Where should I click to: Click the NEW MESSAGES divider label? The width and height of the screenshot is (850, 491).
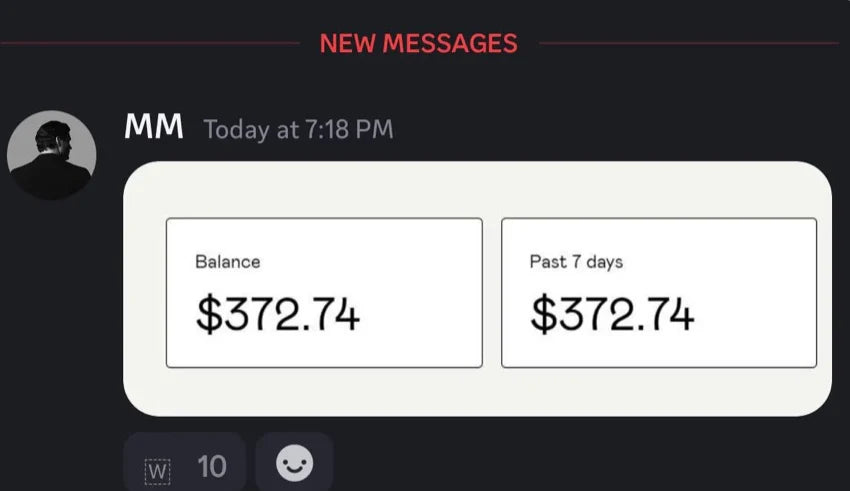coord(418,43)
